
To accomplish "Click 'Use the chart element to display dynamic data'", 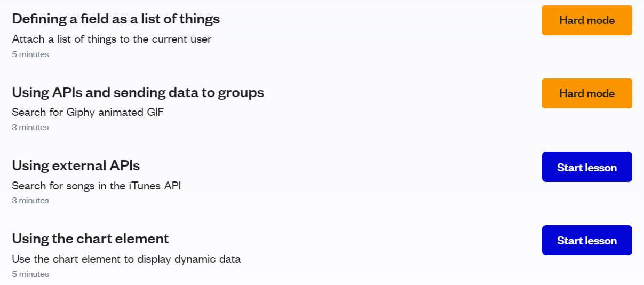I will pos(126,259).
